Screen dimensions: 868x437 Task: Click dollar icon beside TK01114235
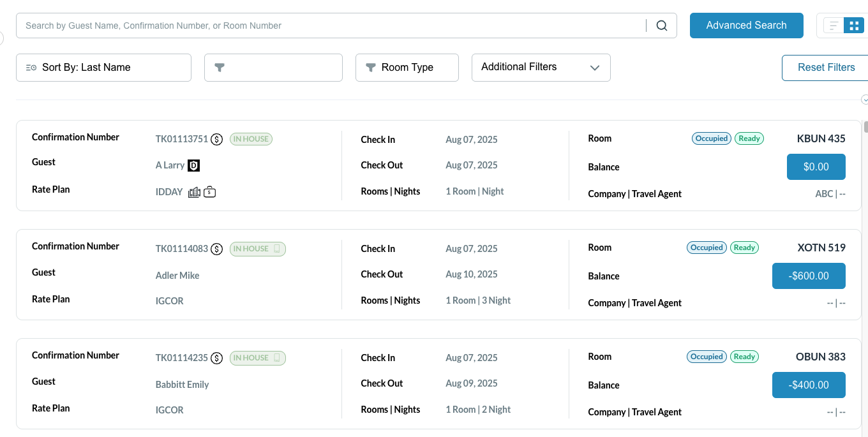(x=217, y=358)
